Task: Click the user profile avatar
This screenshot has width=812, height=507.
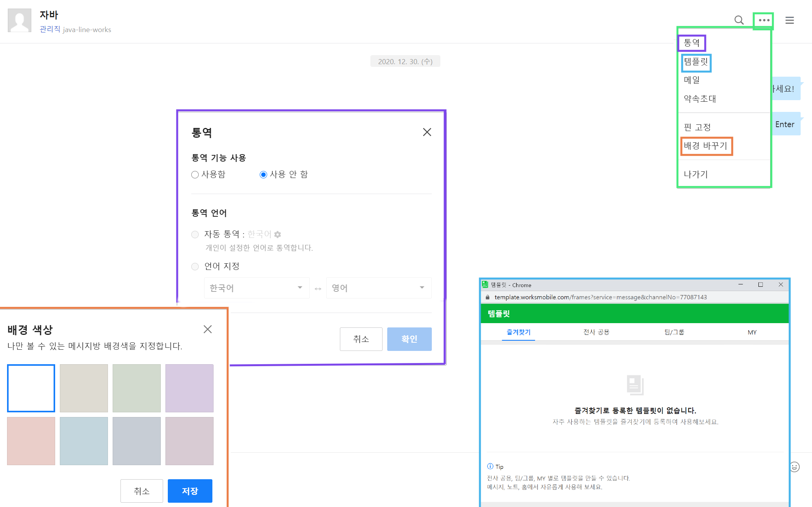Action: tap(20, 20)
